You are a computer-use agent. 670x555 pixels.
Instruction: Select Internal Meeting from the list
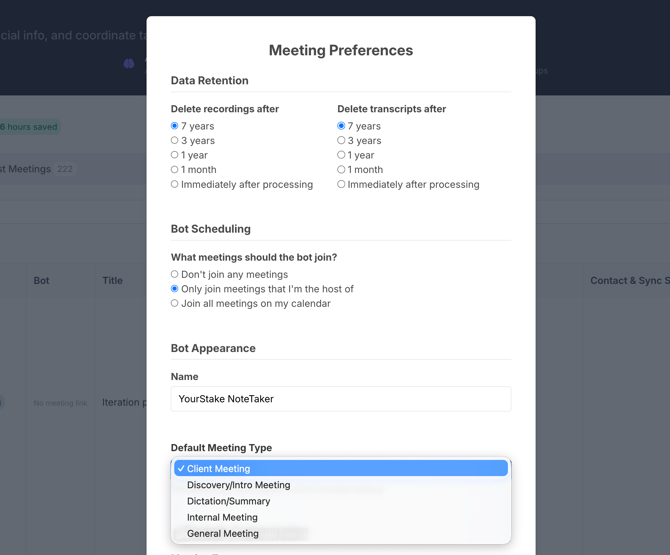tap(223, 517)
